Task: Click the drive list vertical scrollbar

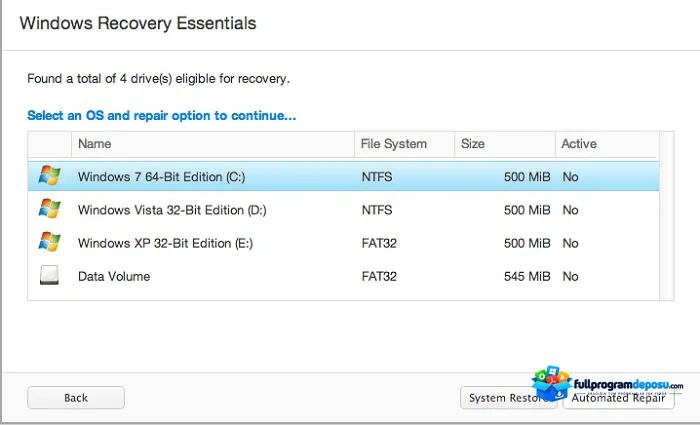Action: coord(667,216)
